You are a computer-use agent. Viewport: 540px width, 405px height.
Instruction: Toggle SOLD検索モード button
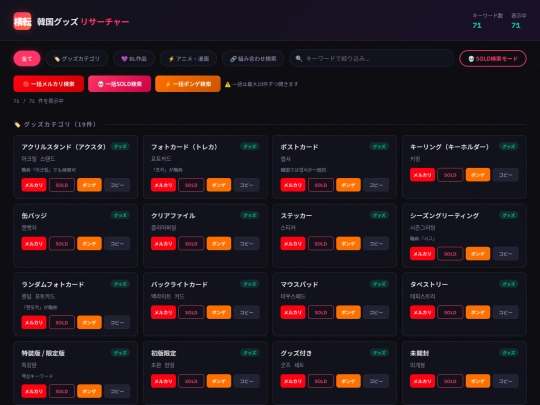pyautogui.click(x=492, y=59)
